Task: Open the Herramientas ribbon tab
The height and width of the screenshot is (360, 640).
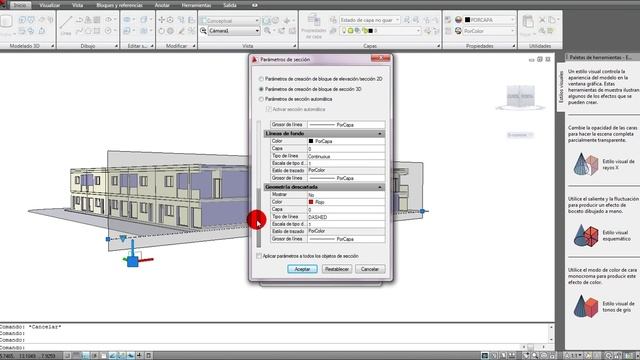Action: 196,5
